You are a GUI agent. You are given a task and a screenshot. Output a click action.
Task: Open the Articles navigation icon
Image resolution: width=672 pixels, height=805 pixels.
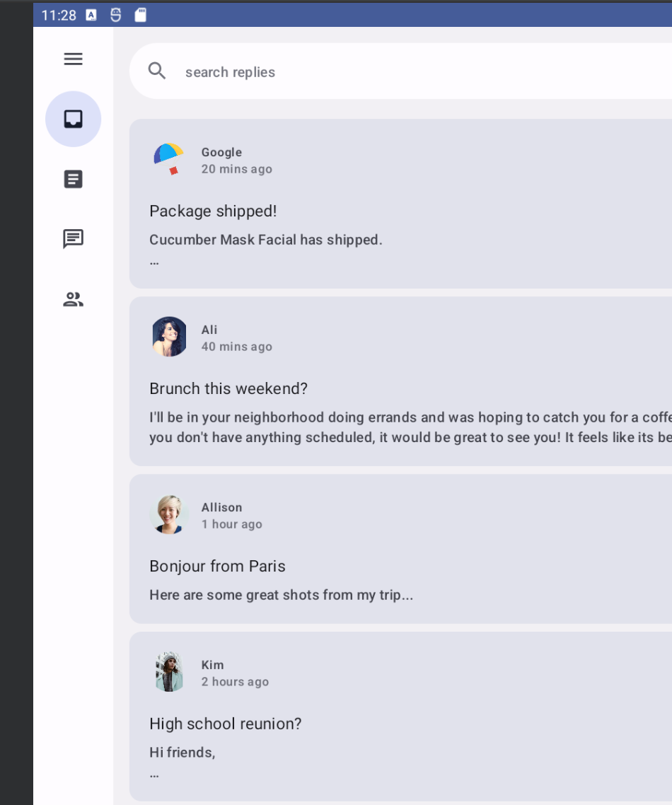(73, 179)
